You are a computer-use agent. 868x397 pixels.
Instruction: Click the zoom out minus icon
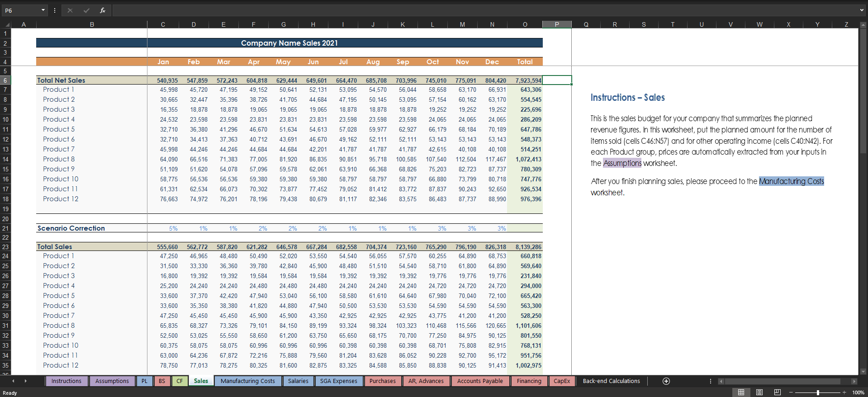tap(791, 392)
